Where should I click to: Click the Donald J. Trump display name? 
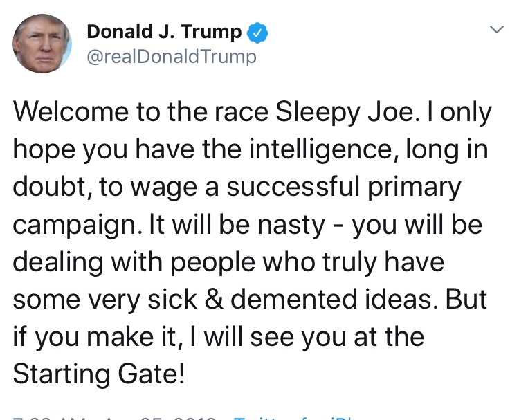[x=164, y=32]
